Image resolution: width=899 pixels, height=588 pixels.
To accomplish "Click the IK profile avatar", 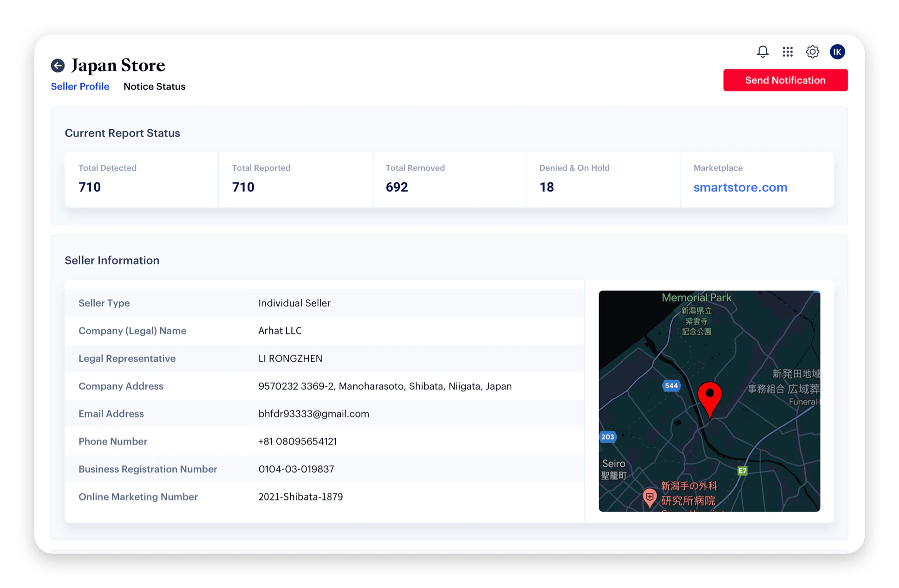I will click(837, 52).
